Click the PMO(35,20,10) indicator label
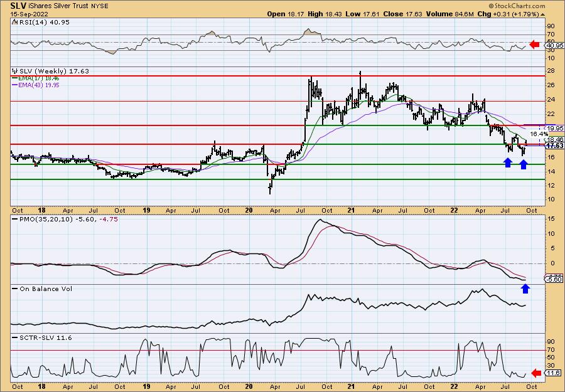Image resolution: width=565 pixels, height=392 pixels. (46, 219)
